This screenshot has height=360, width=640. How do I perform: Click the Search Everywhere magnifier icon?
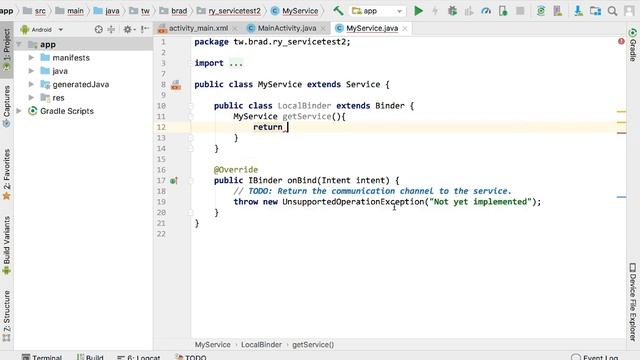click(612, 11)
